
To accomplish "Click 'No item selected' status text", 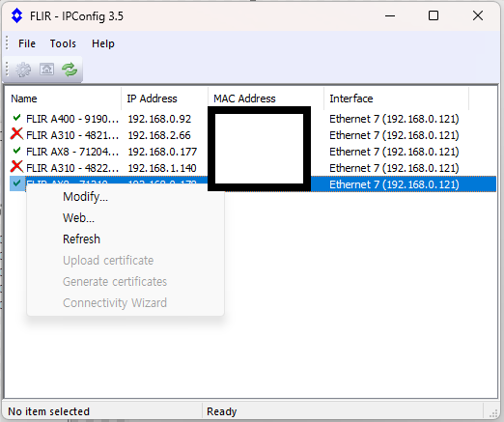I will (x=49, y=411).
